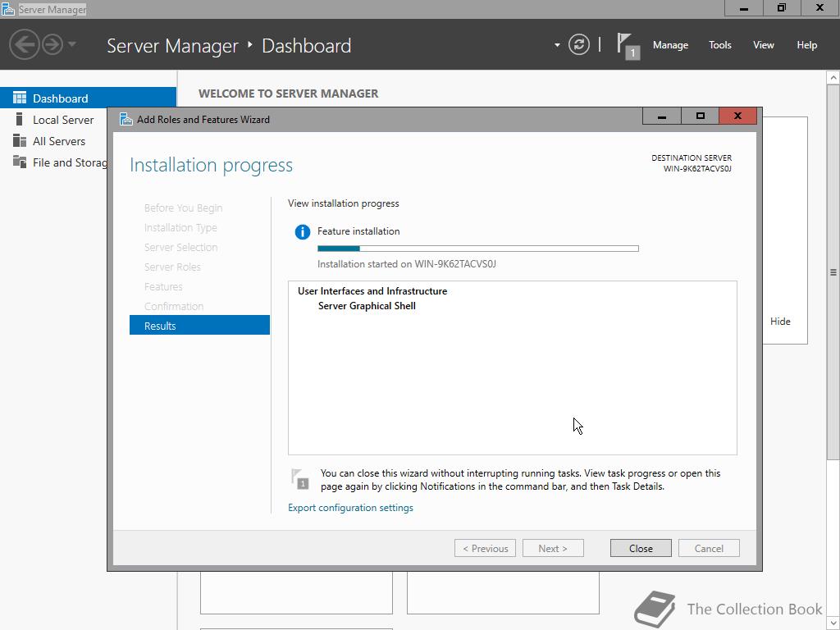
Task: Click the Next button in the wizard
Action: point(553,548)
